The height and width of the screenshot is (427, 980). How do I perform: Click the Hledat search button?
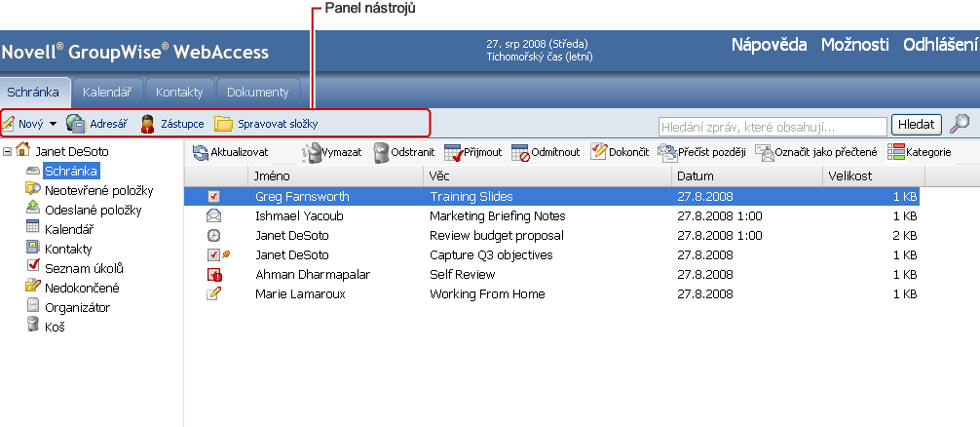(917, 125)
